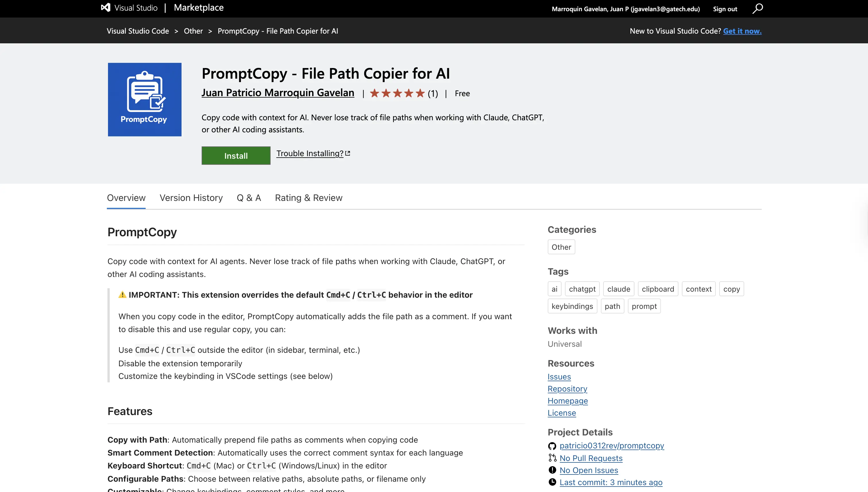Select the prompt tag
This screenshot has height=492, width=868.
644,306
